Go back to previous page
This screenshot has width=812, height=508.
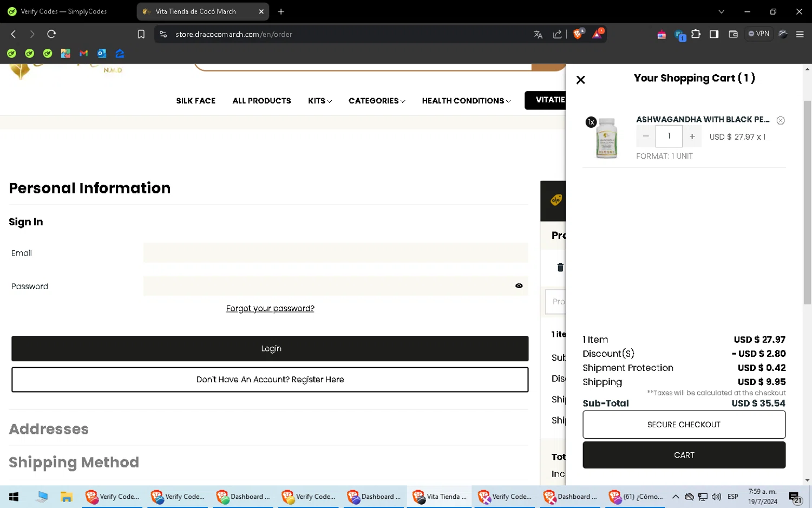point(14,34)
